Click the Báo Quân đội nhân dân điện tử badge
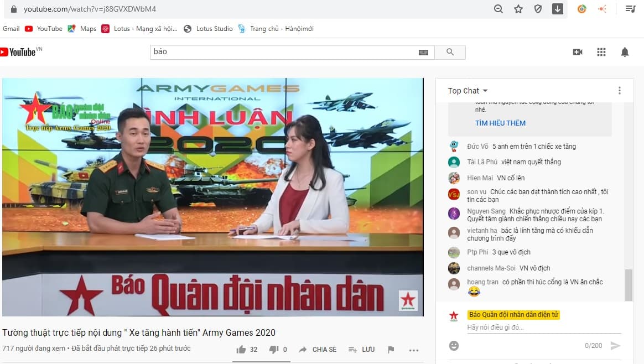 pyautogui.click(x=513, y=315)
